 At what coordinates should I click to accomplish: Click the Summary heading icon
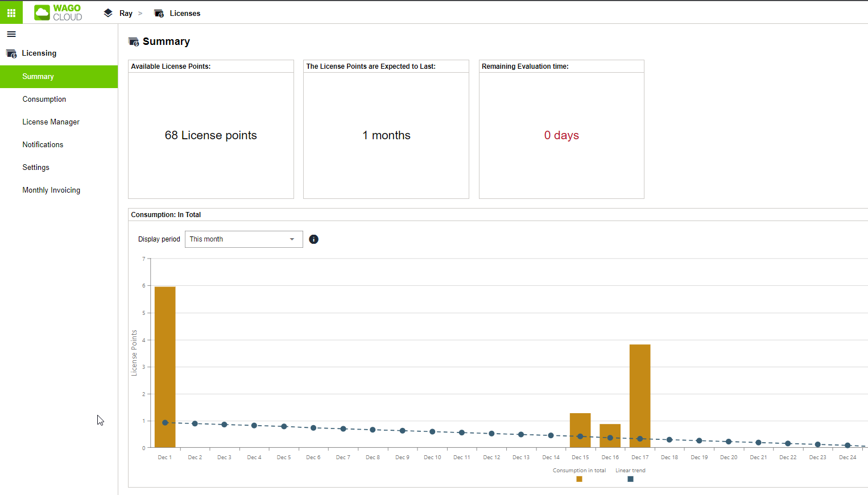(x=134, y=41)
